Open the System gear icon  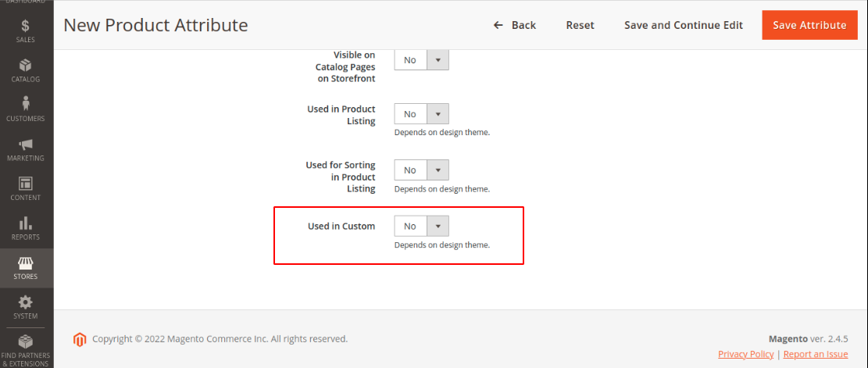point(26,302)
